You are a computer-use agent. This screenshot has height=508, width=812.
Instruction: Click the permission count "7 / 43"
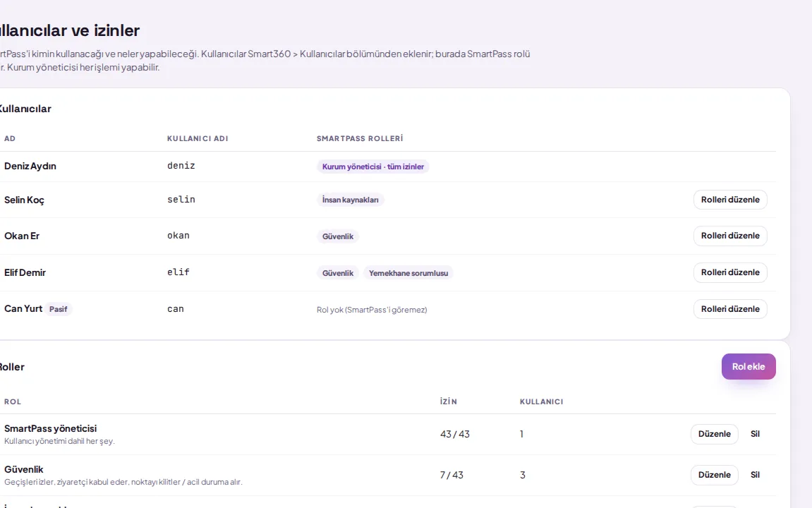452,475
